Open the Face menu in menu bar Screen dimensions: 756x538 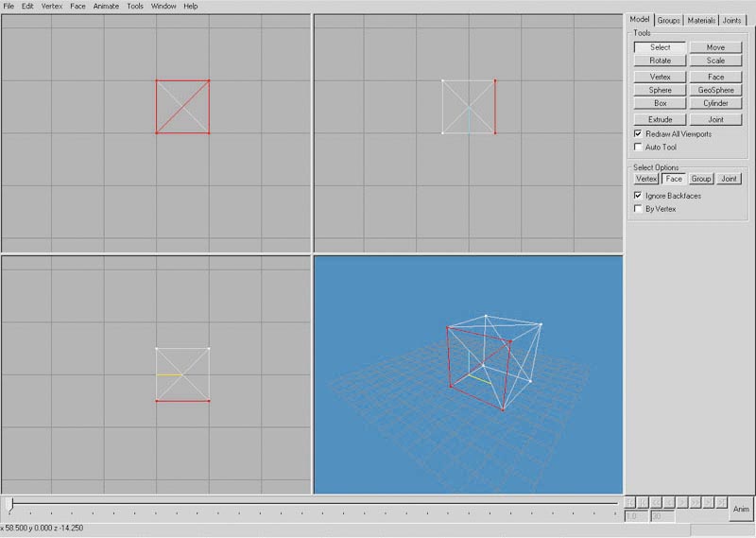click(77, 7)
